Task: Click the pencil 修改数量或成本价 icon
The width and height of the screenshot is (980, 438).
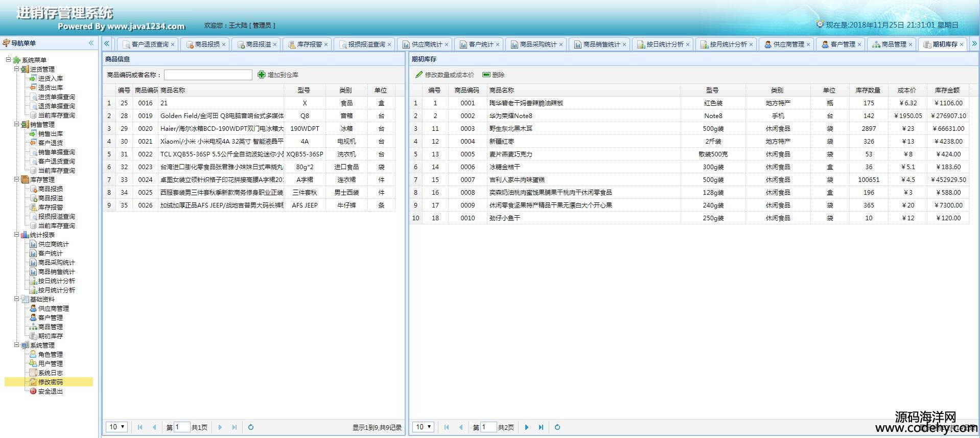Action: point(419,75)
